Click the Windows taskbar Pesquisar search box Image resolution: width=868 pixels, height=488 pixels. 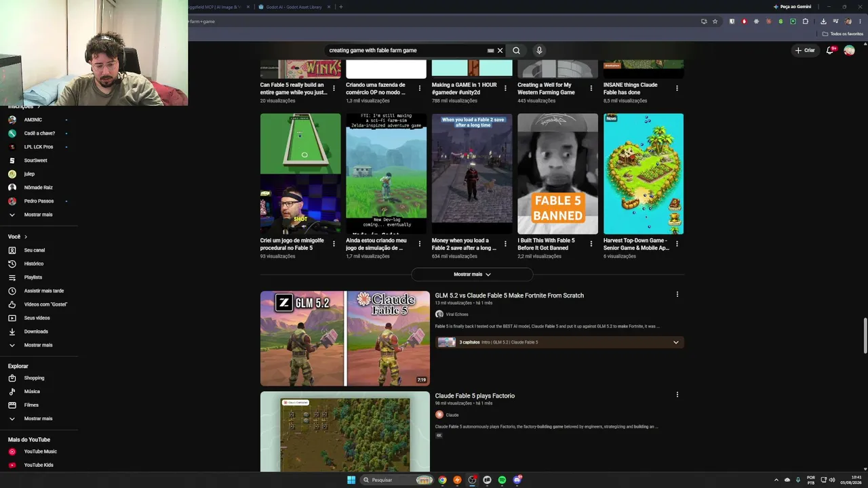coord(397,480)
